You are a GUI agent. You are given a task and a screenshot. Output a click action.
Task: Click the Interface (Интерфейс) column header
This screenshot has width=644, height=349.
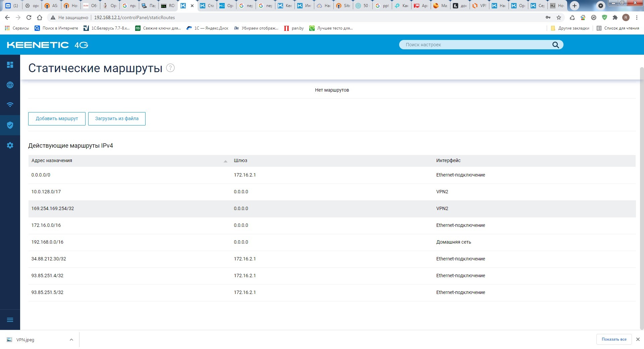(448, 161)
